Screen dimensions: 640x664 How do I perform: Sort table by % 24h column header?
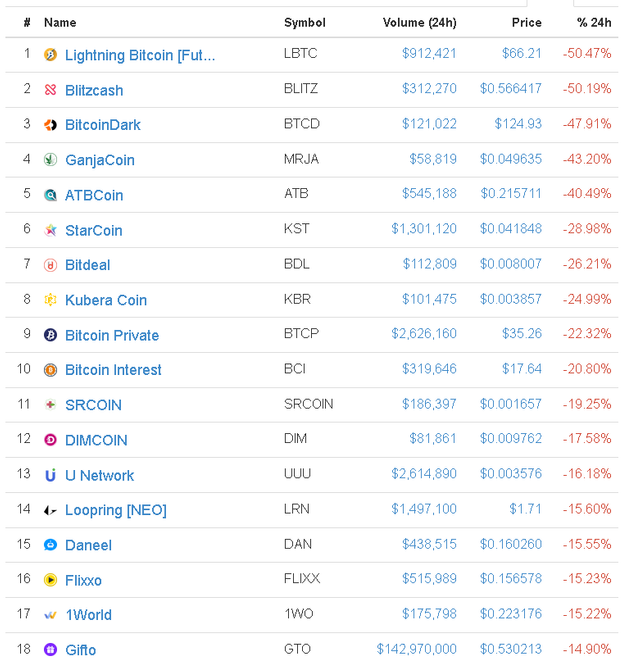pyautogui.click(x=594, y=22)
